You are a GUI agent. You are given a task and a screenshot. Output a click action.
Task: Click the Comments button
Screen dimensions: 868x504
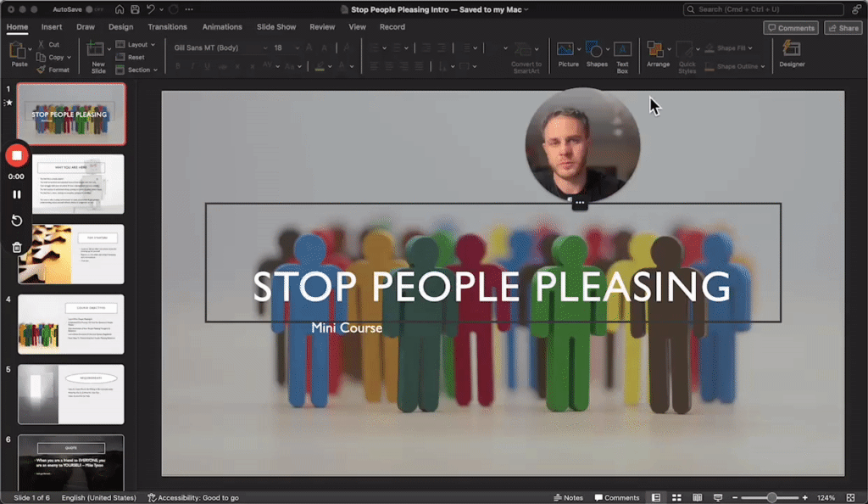coord(791,27)
